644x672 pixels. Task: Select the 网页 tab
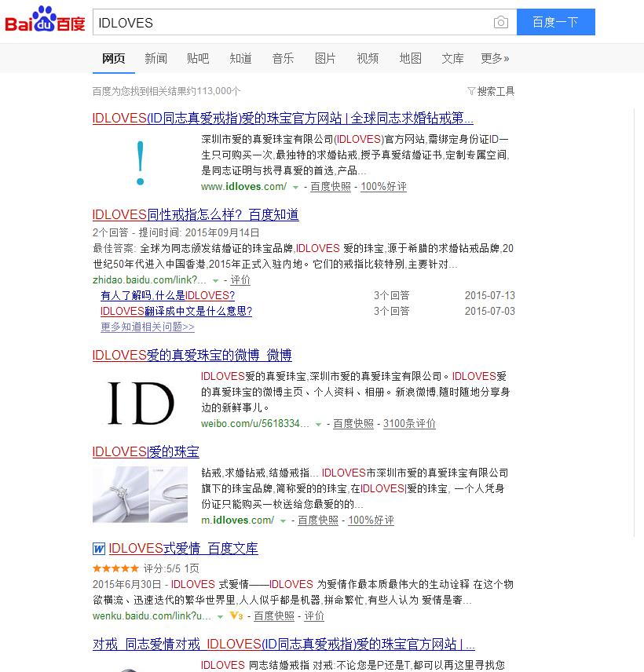tap(114, 58)
